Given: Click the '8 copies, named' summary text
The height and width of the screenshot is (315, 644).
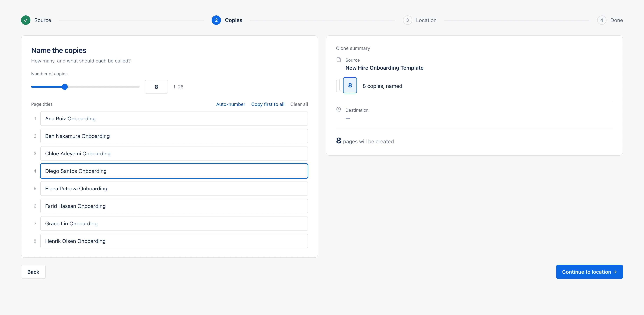Looking at the screenshot, I should pos(382,86).
